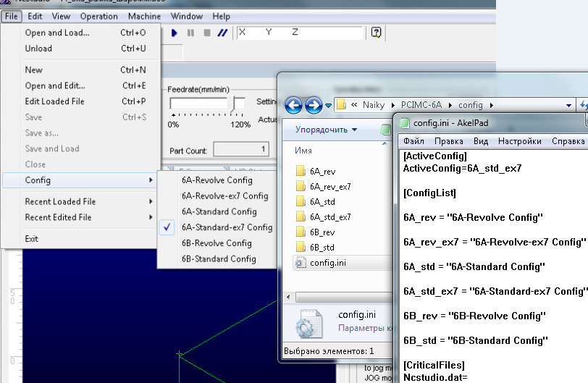Choose Unload from File menu
This screenshot has width=588, height=383.
(80, 49)
